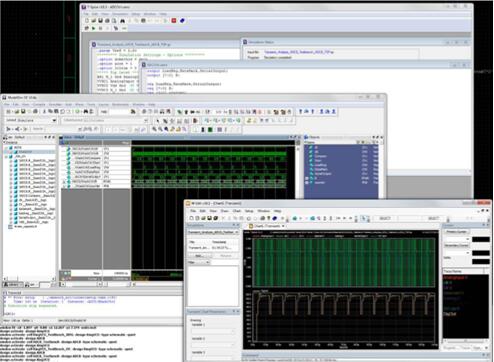Click New chart icon in W-Edit toolbar
Image resolution: width=494 pixels, height=362 pixels.
191,218
